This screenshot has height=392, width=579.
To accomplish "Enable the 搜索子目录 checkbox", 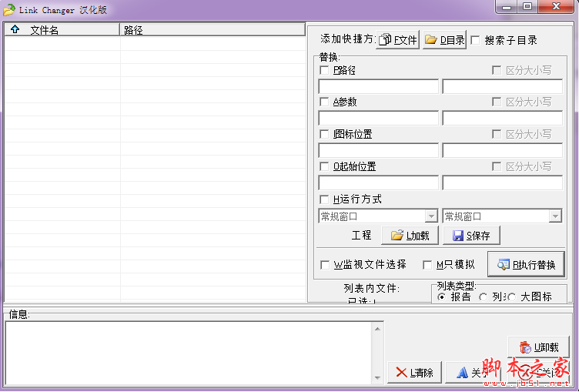I will tap(476, 40).
